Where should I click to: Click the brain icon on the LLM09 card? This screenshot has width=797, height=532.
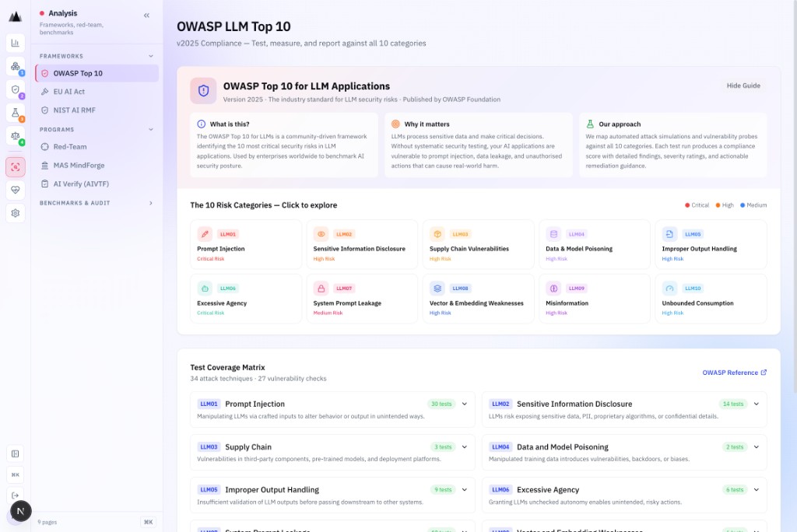(553, 289)
